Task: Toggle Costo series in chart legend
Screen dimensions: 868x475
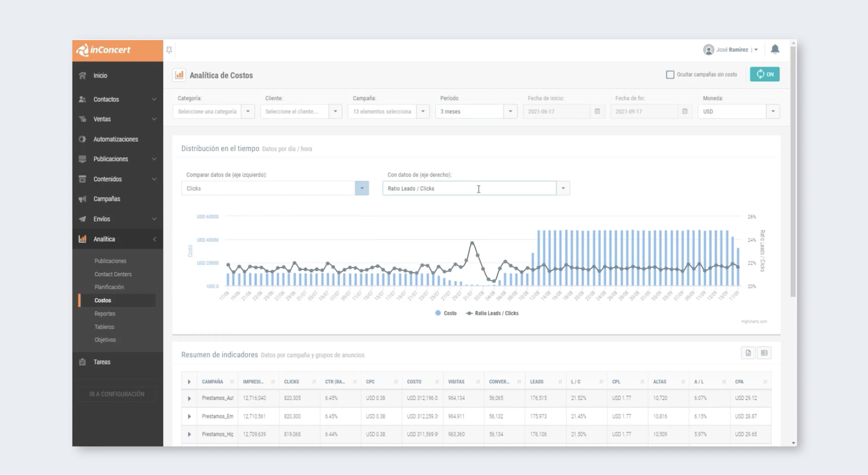Action: click(446, 313)
